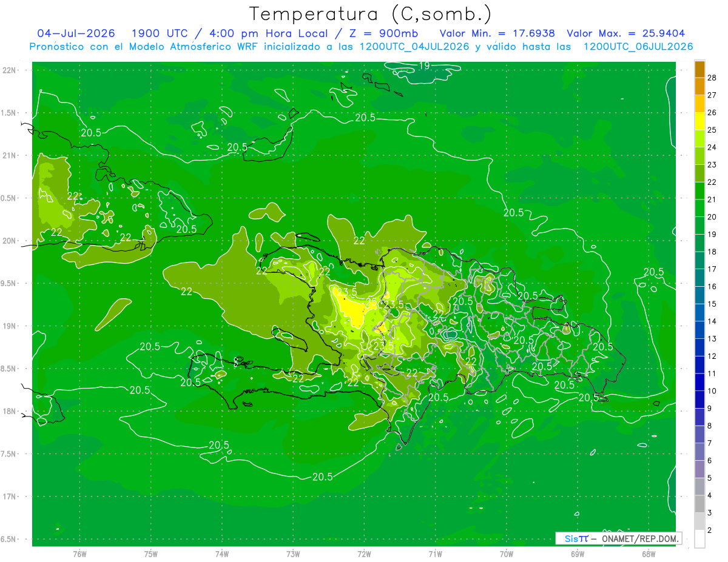Click 'Valor Min. = 17.6938' in header
728x562 pixels.
[x=497, y=33]
